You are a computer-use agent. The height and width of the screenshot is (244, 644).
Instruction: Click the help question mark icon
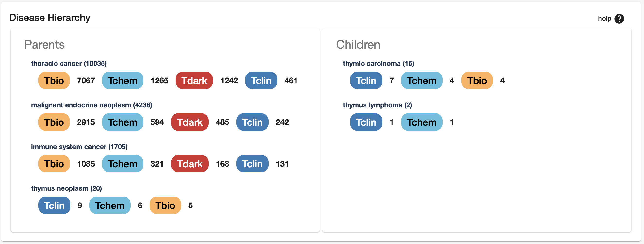point(619,19)
